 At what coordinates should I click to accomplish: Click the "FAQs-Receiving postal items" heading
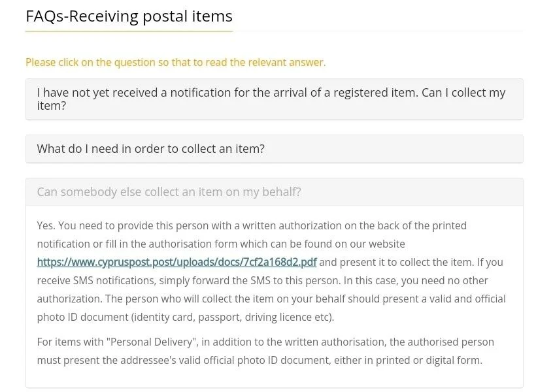(129, 16)
